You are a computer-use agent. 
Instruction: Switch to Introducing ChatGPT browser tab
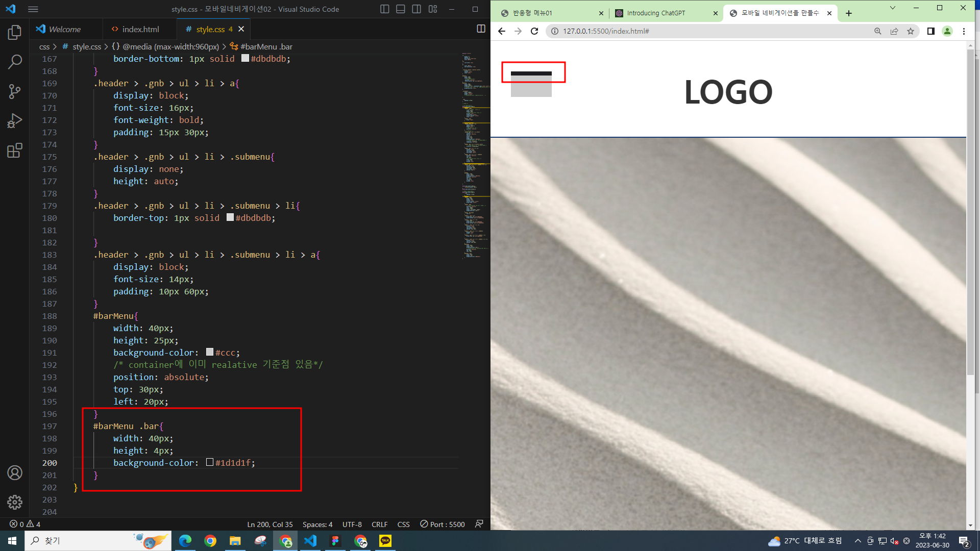(656, 13)
